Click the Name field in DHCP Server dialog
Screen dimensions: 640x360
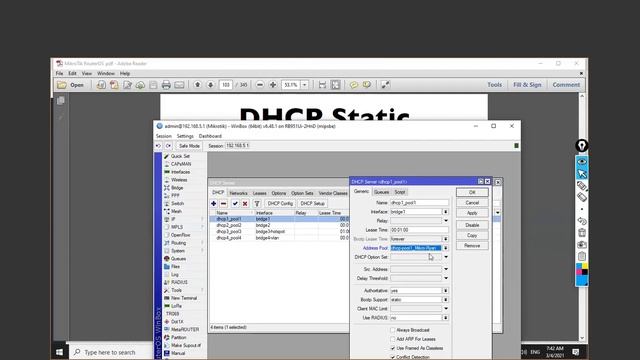(x=419, y=202)
